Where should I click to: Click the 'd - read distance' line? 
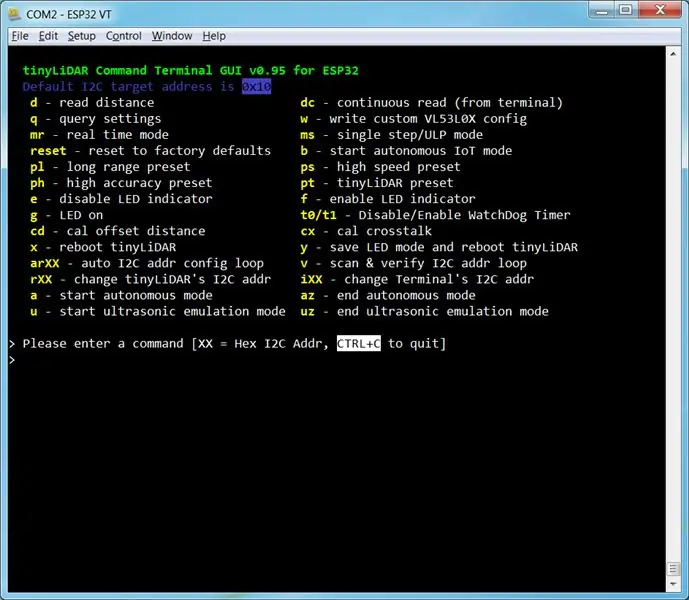coord(92,103)
